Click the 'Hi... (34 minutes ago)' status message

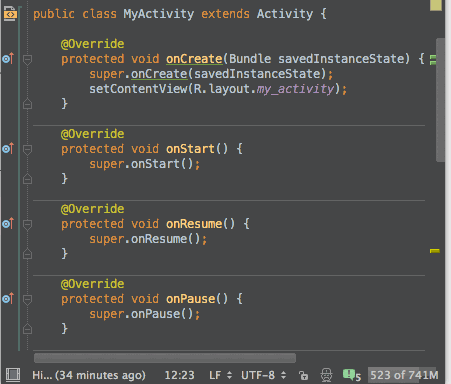(x=89, y=375)
